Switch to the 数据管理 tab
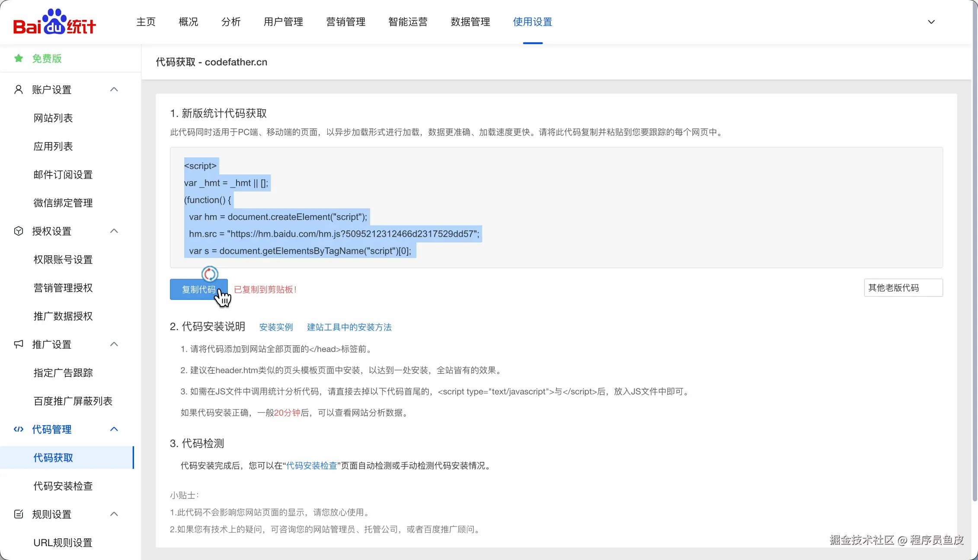Image resolution: width=978 pixels, height=560 pixels. [470, 22]
